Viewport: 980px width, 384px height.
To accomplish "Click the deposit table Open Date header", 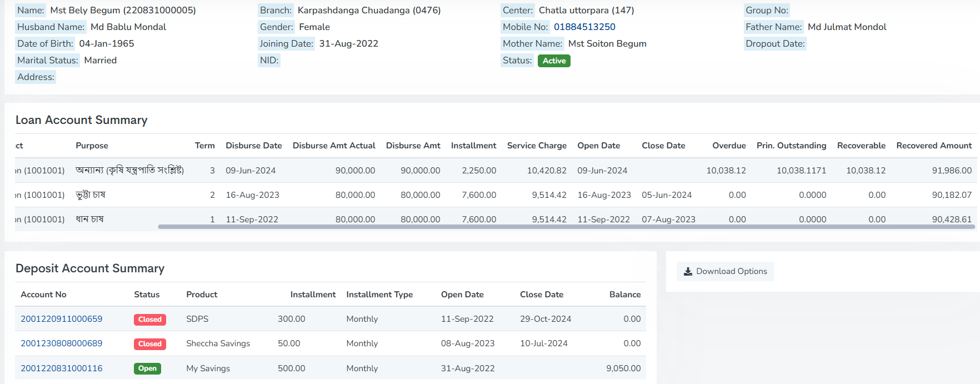I will tap(462, 295).
